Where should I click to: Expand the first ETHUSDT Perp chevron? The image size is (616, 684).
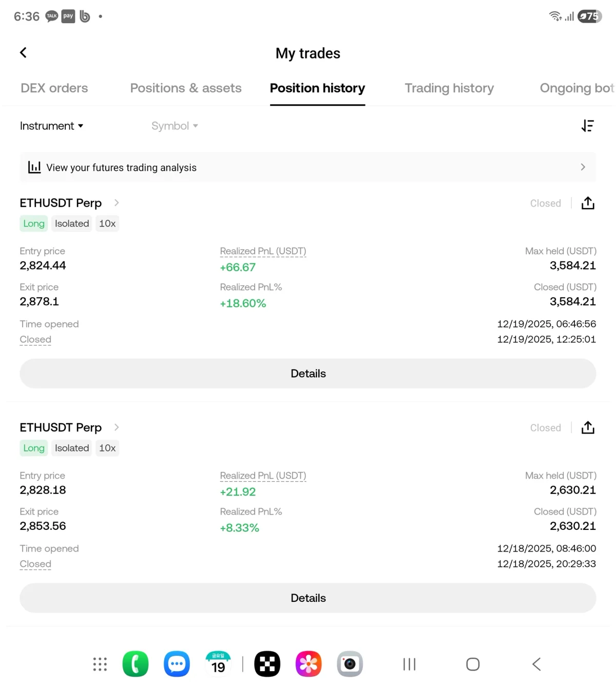coord(117,203)
